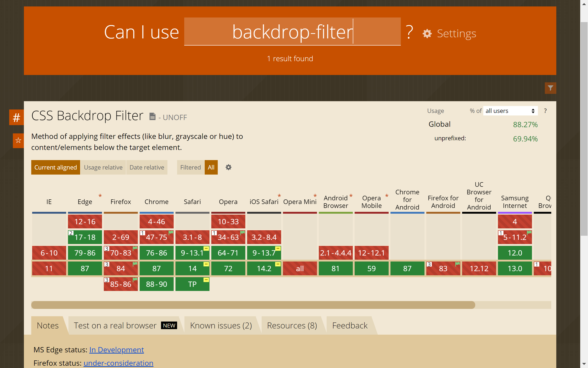
Task: Click the Edge 12-16 cell
Action: [85, 221]
